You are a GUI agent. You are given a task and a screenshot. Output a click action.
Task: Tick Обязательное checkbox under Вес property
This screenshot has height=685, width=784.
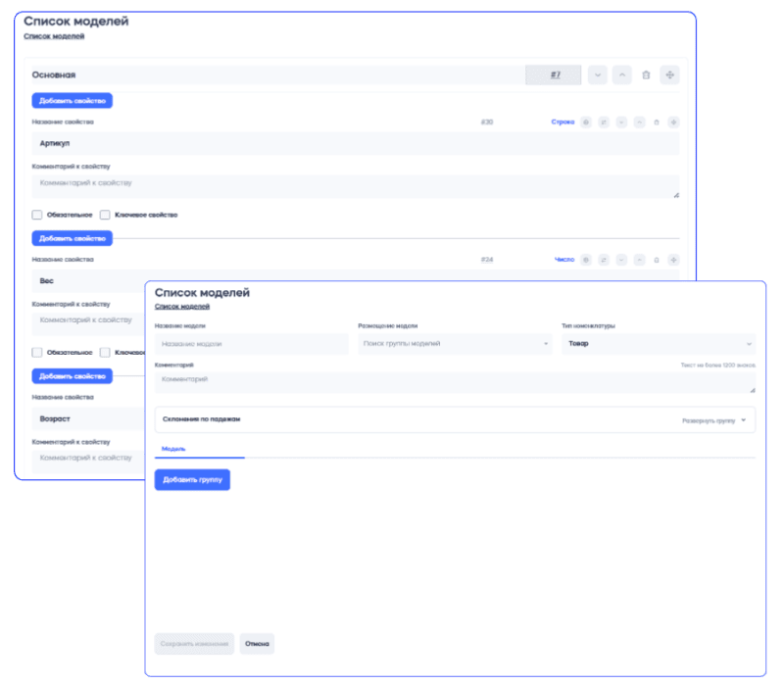point(37,352)
